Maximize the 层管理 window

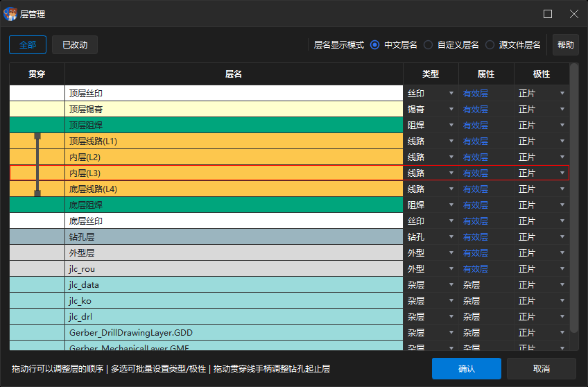coord(548,14)
